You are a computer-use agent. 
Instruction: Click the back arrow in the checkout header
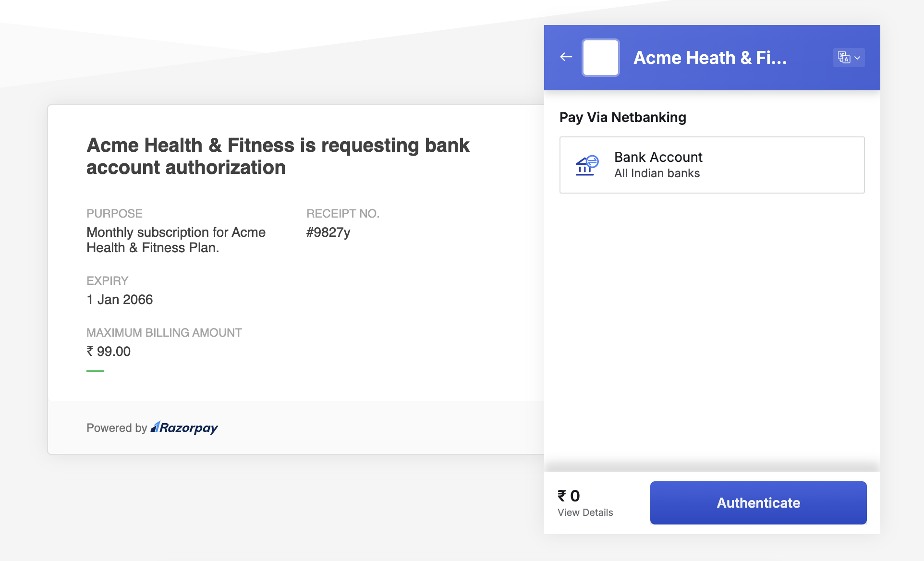(x=566, y=57)
